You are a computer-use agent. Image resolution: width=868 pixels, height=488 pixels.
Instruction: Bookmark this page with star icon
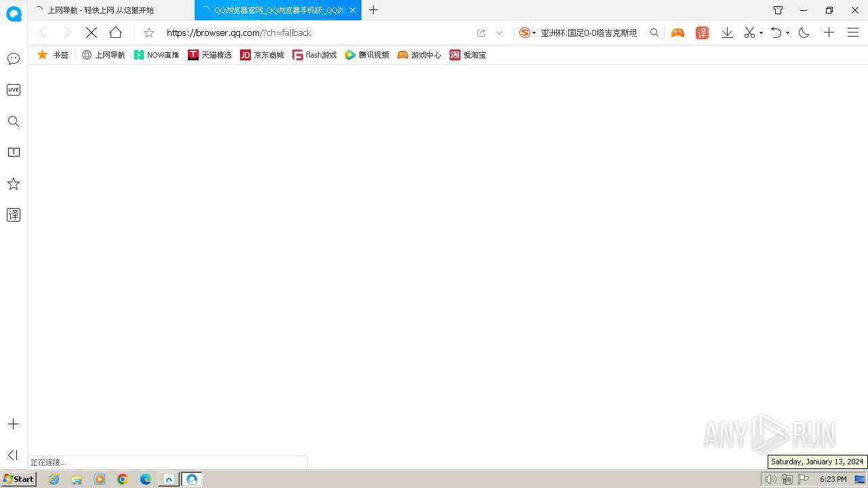(149, 33)
